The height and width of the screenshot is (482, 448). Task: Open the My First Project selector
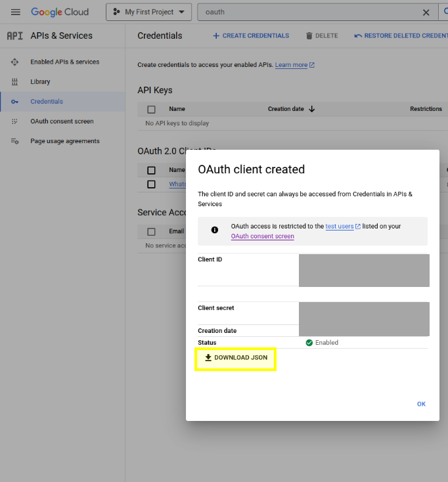coord(149,12)
